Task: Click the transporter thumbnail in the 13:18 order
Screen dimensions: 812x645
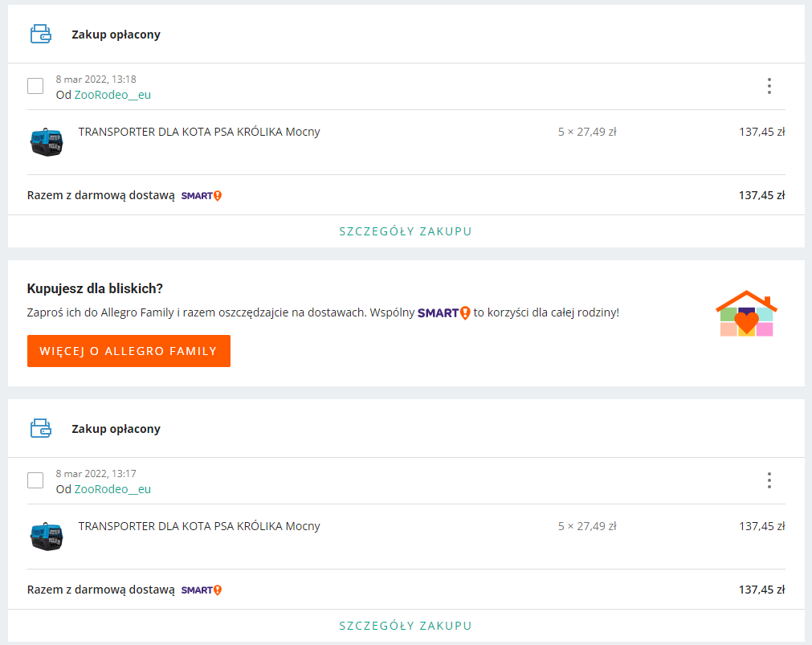Action: [47, 142]
